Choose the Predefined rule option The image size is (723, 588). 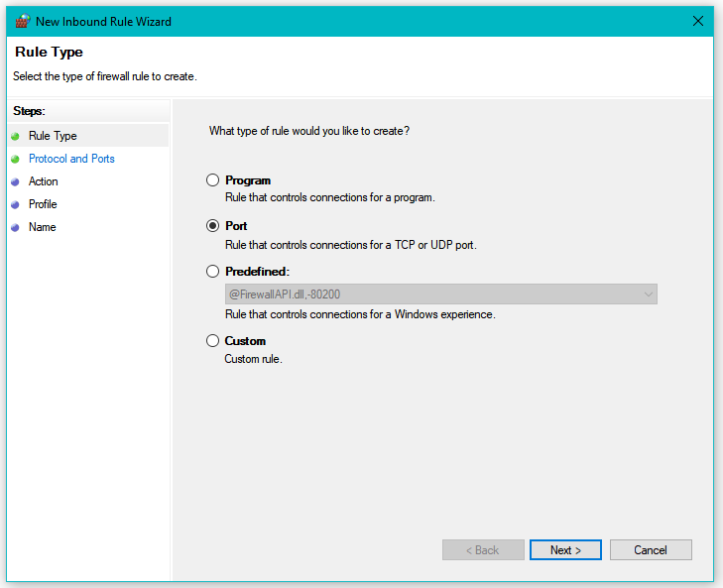point(212,271)
